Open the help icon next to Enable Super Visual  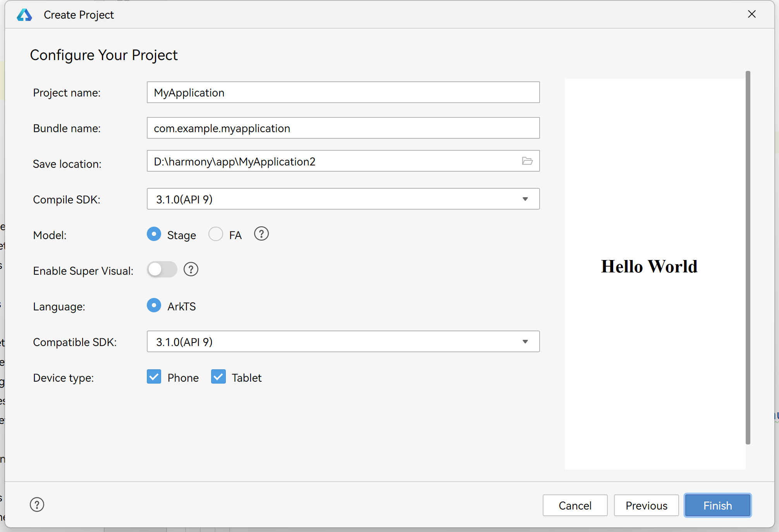[x=191, y=269]
